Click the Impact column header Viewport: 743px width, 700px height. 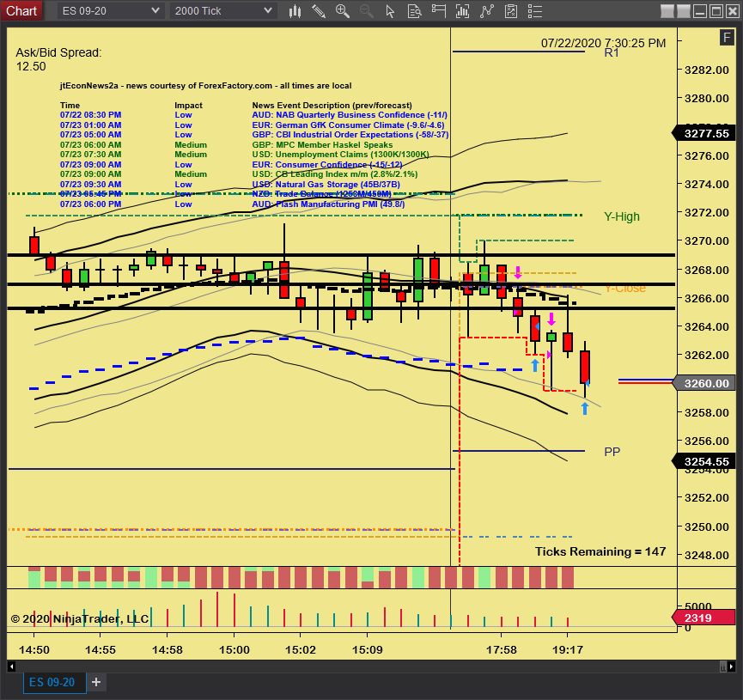tap(189, 105)
